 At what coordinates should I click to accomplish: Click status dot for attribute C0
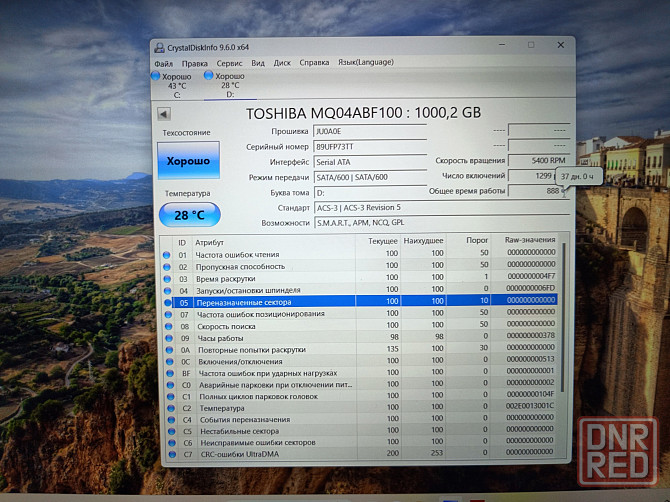(170, 385)
